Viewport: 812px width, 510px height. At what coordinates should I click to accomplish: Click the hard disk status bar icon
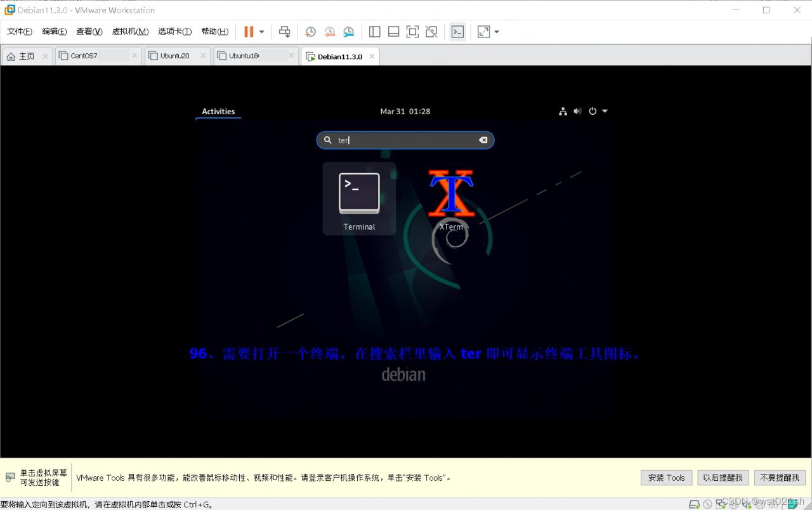695,504
